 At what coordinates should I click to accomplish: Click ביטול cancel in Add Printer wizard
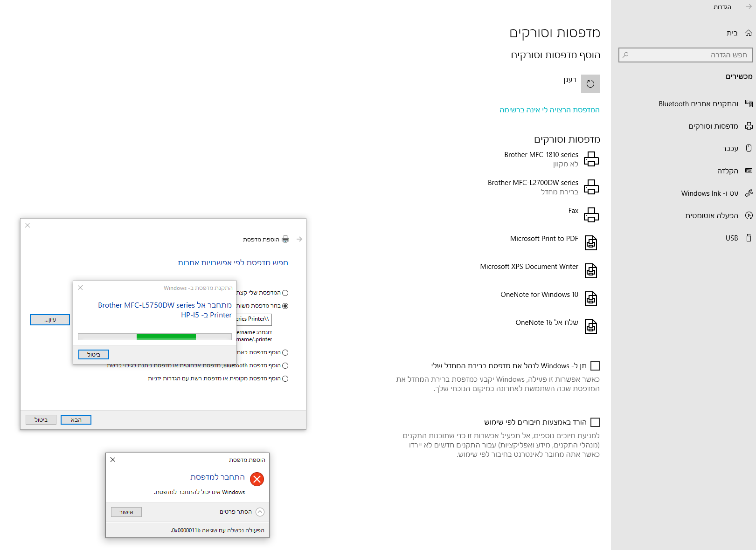41,420
